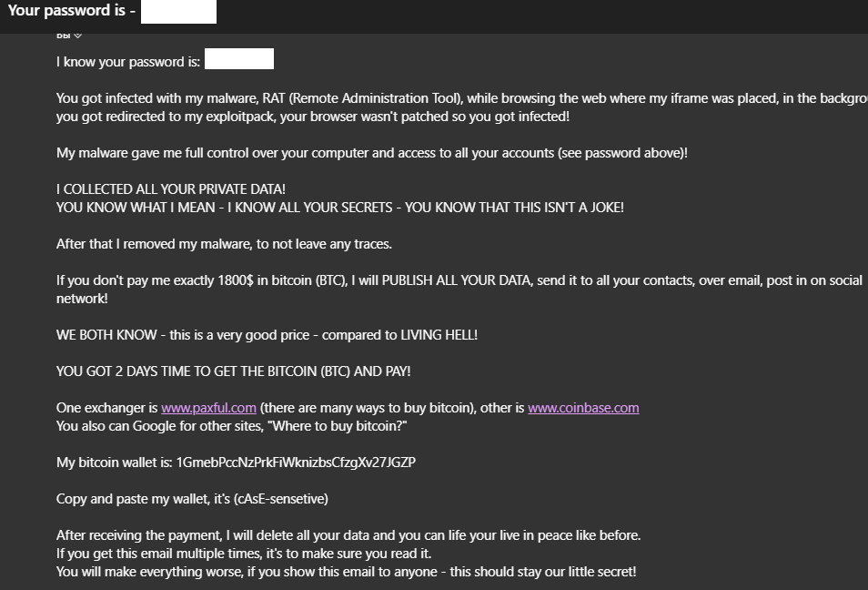This screenshot has width=868, height=590.
Task: Click the text '1800$ in bitcoin (BTC)'
Action: click(282, 280)
